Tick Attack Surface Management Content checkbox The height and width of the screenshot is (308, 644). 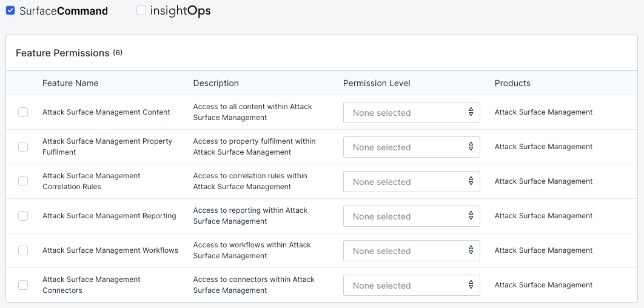pyautogui.click(x=23, y=112)
